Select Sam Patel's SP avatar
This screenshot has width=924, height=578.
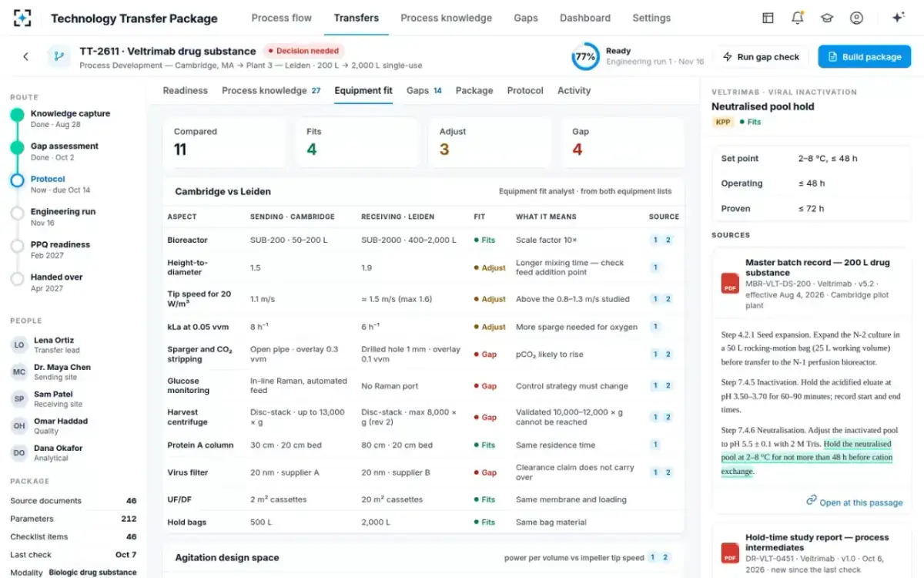point(19,399)
